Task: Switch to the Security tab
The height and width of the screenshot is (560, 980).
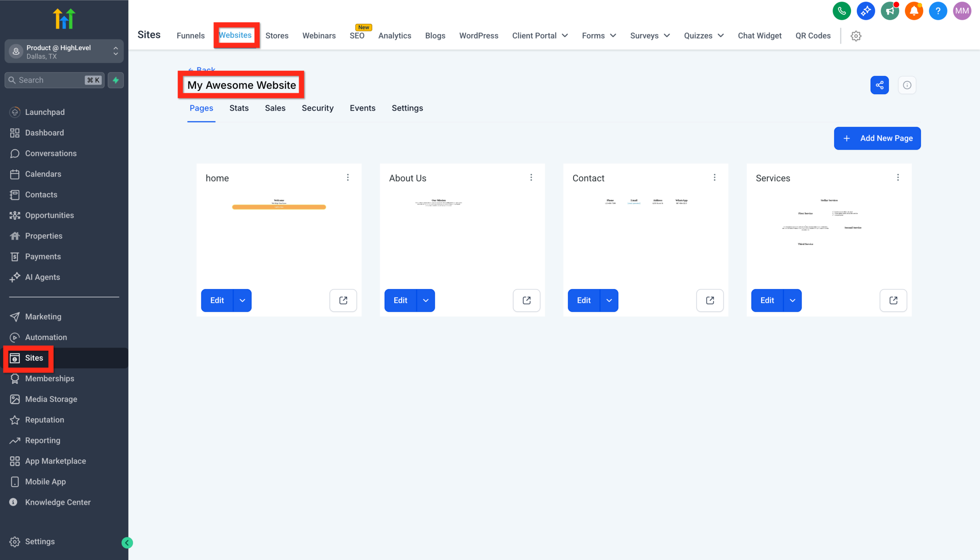Action: [x=318, y=108]
